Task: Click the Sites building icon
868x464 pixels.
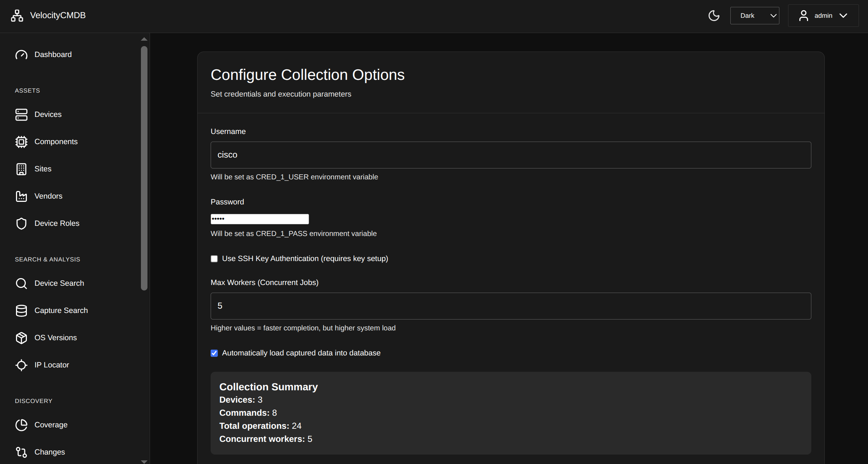Action: (21, 169)
